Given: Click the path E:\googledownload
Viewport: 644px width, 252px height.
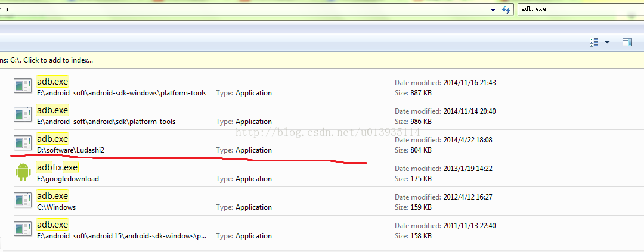Looking at the screenshot, I should [68, 179].
